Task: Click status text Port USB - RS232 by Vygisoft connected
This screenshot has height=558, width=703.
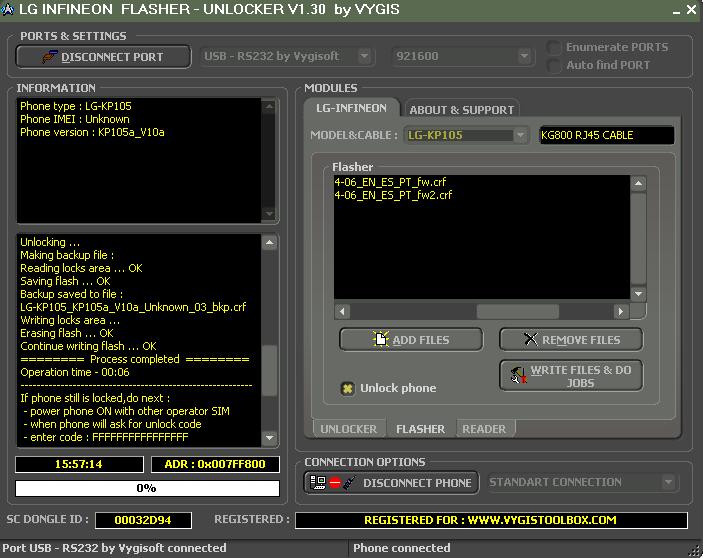Action: click(x=114, y=548)
